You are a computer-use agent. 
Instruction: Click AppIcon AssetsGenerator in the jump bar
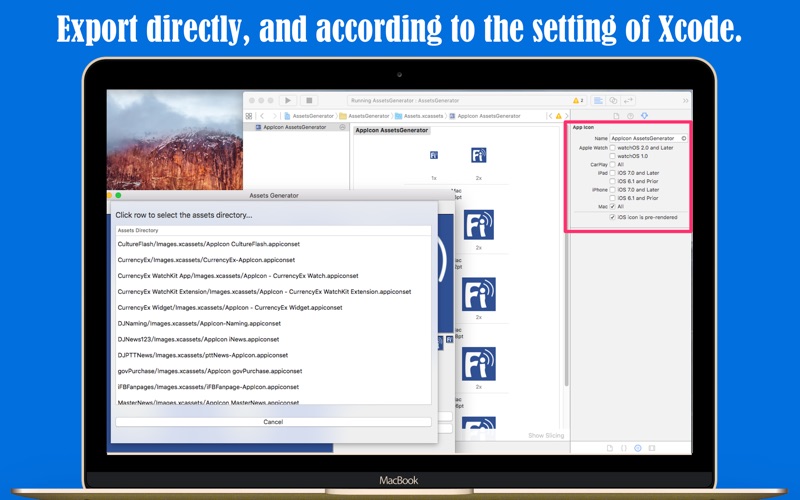485,116
